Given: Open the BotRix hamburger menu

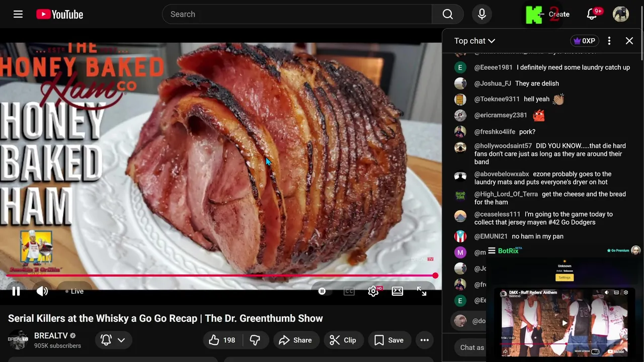Looking at the screenshot, I should point(492,250).
